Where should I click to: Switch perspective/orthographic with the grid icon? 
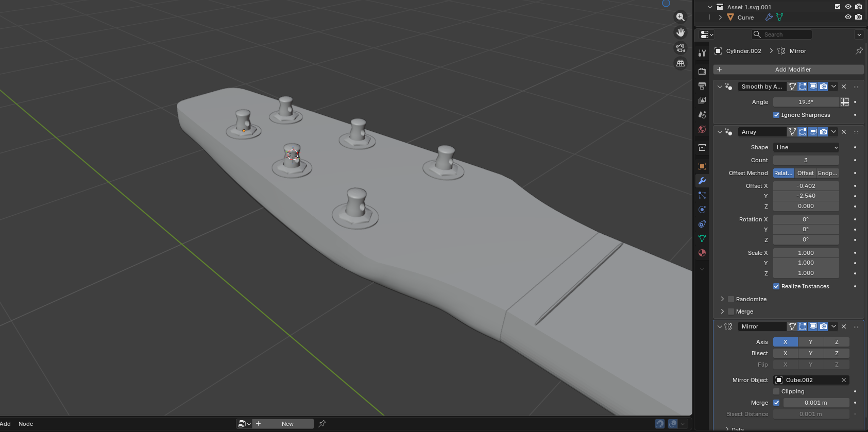[x=680, y=63]
